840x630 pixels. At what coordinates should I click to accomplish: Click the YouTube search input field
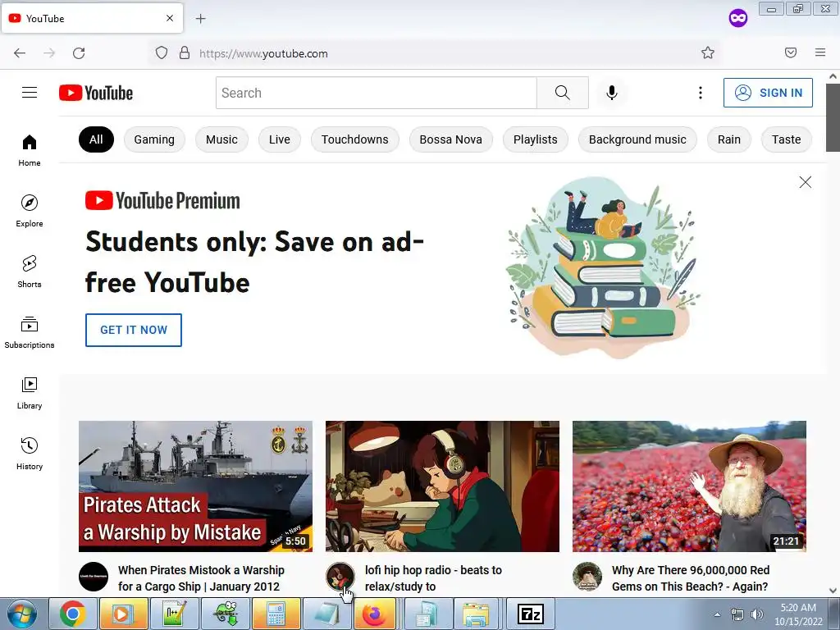[x=376, y=93]
